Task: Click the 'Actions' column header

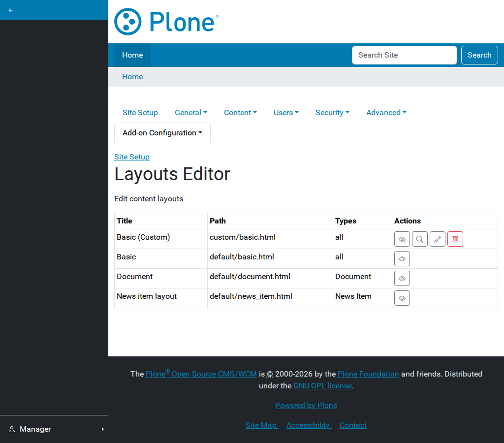Action: click(445, 221)
